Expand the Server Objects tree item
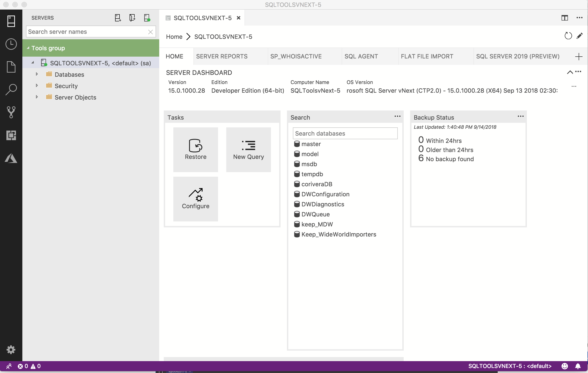This screenshot has height=373, width=588. point(36,97)
